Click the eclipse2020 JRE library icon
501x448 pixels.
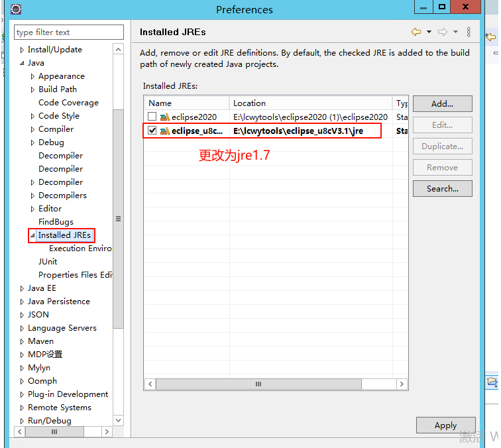pyautogui.click(x=165, y=117)
